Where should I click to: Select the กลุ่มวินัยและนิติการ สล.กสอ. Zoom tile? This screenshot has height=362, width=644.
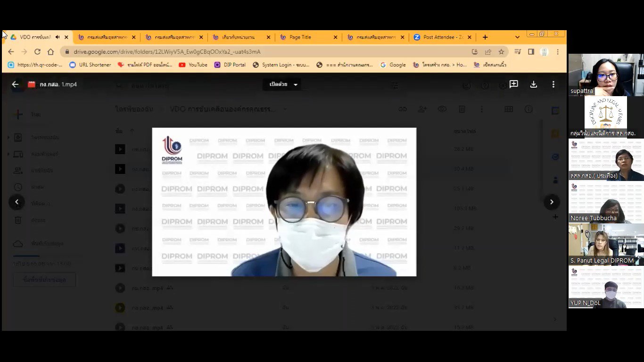click(x=606, y=117)
